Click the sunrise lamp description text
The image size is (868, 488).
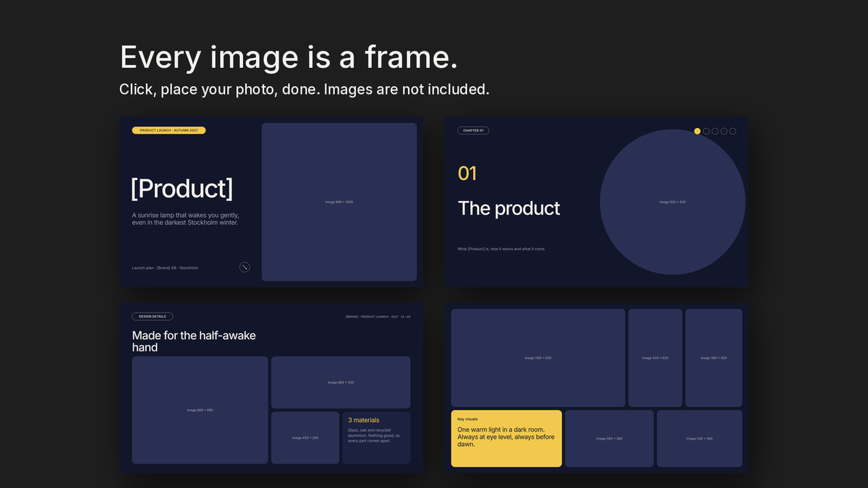pyautogui.click(x=186, y=218)
